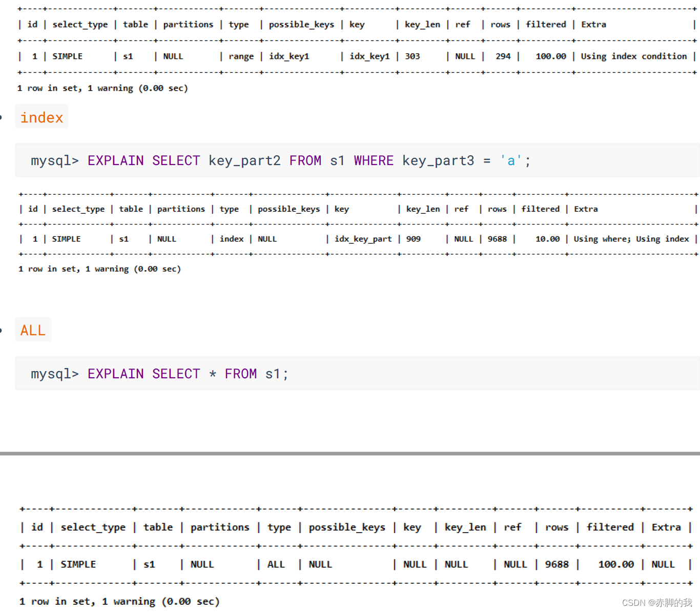Image resolution: width=700 pixels, height=612 pixels.
Task: Click 'Using where; Using index' Extra value
Action: tap(631, 239)
